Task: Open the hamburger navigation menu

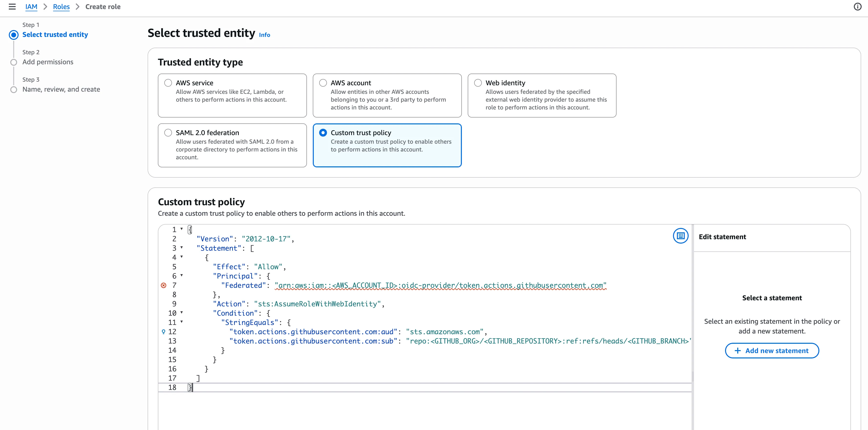Action: 12,7
